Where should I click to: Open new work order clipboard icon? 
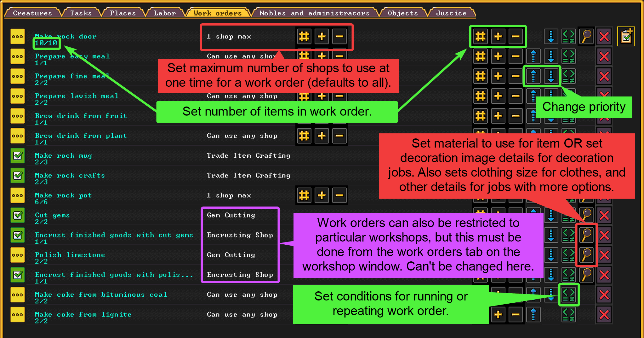[626, 37]
